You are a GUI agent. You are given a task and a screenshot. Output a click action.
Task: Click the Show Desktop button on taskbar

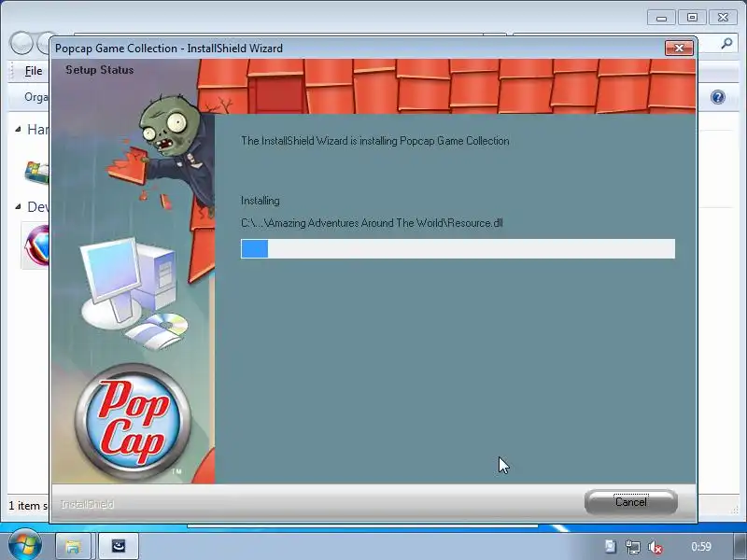[x=740, y=547]
